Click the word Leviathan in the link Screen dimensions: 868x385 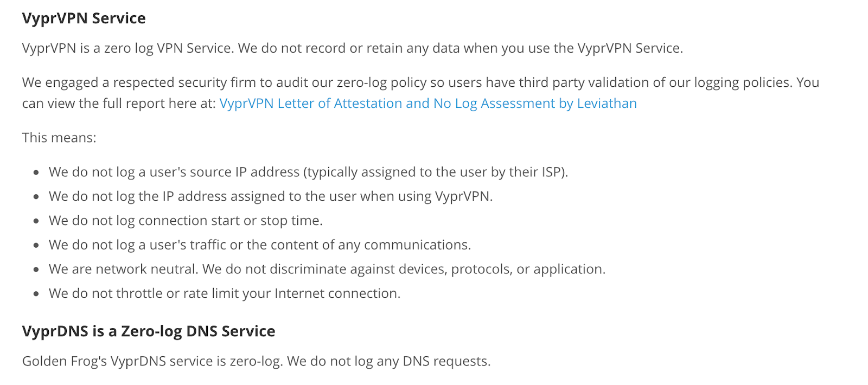pyautogui.click(x=607, y=103)
